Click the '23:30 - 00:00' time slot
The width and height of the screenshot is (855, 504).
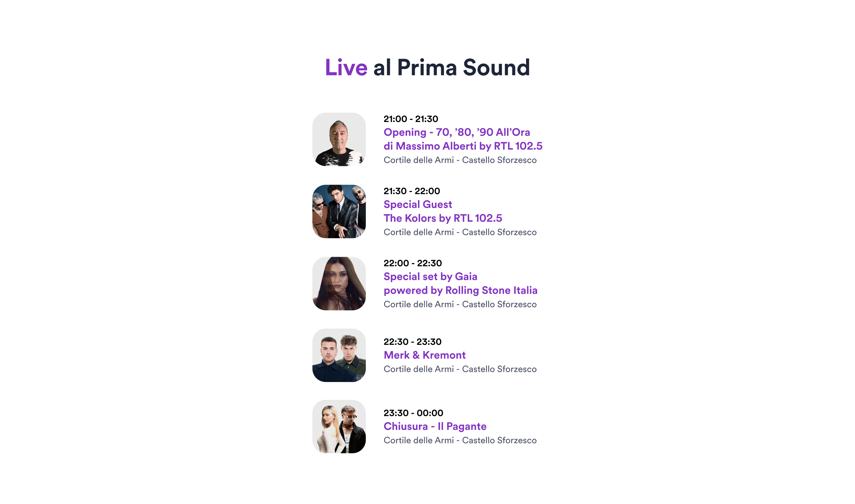(x=413, y=413)
